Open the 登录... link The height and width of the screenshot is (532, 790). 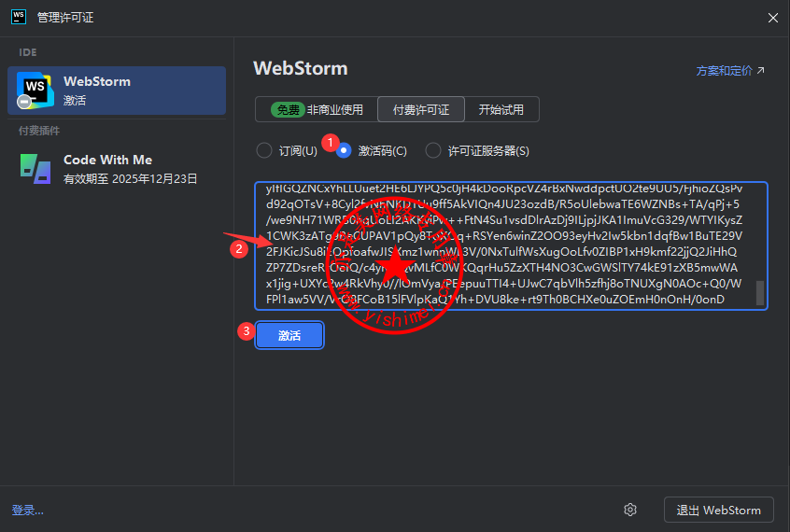pyautogui.click(x=28, y=510)
